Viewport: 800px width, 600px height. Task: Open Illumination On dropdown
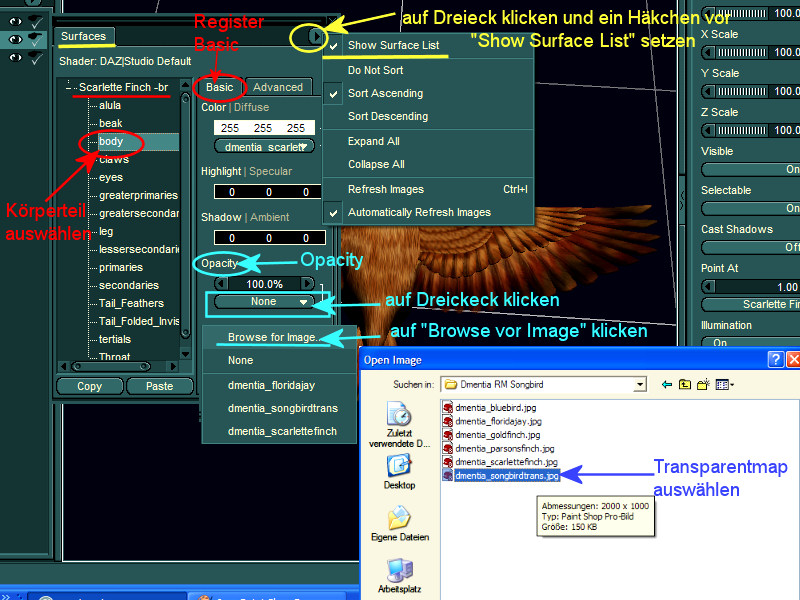[750, 342]
